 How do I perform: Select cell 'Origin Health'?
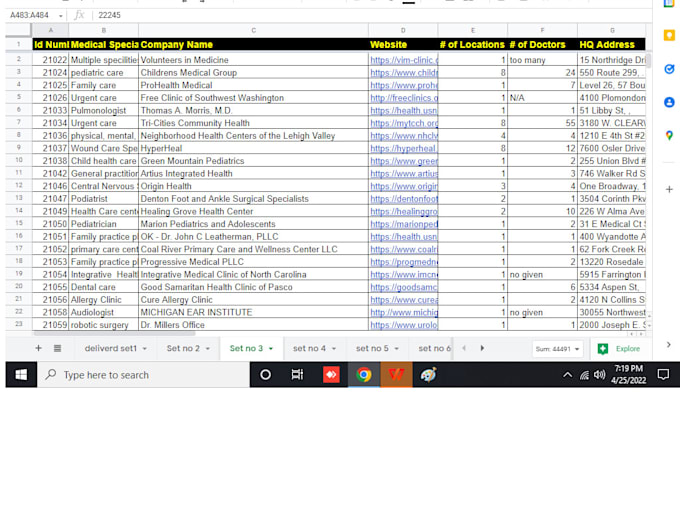pyautogui.click(x=254, y=186)
